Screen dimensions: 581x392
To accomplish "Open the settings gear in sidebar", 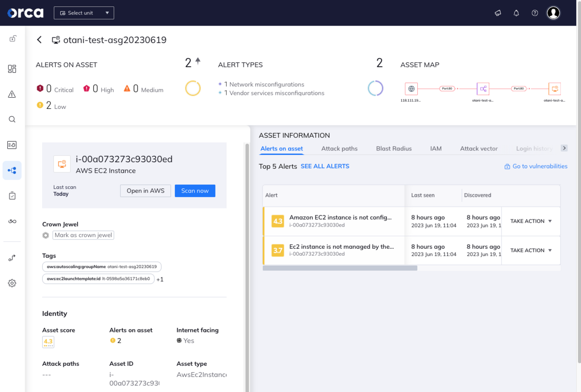I will (12, 283).
